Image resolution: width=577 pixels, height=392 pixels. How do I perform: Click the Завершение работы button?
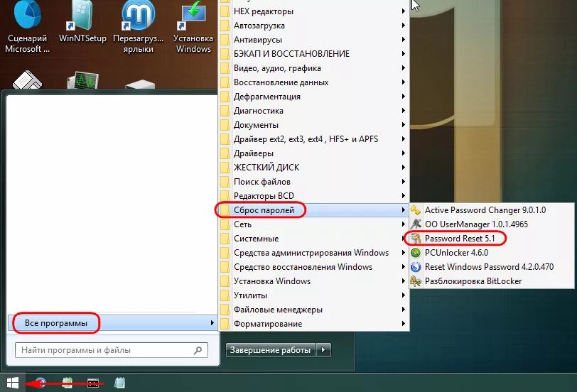271,350
